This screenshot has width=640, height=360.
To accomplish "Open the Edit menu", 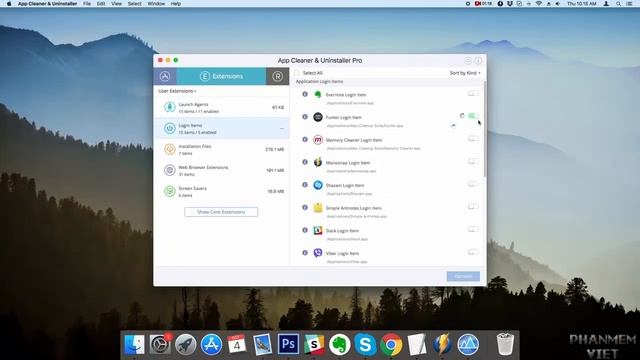I will pyautogui.click(x=101, y=4).
